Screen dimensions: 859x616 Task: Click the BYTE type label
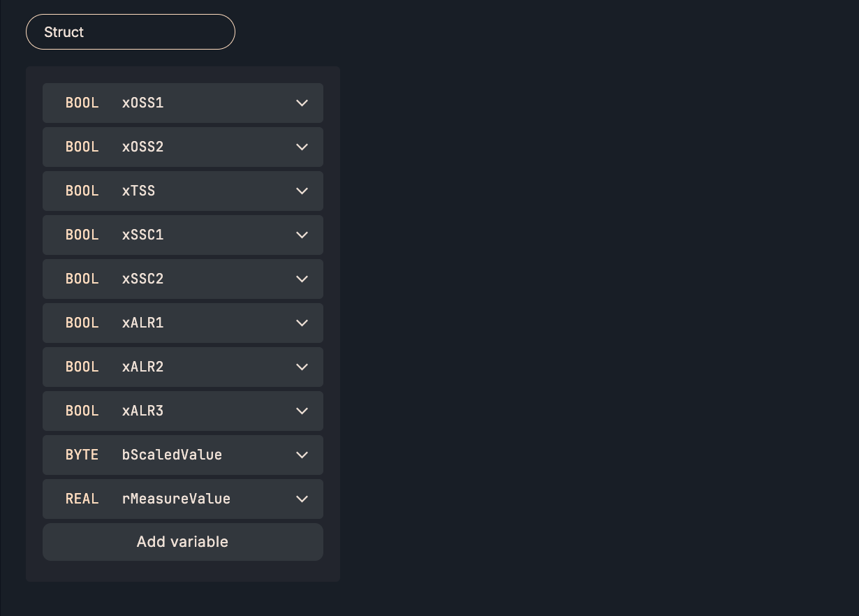[82, 455]
